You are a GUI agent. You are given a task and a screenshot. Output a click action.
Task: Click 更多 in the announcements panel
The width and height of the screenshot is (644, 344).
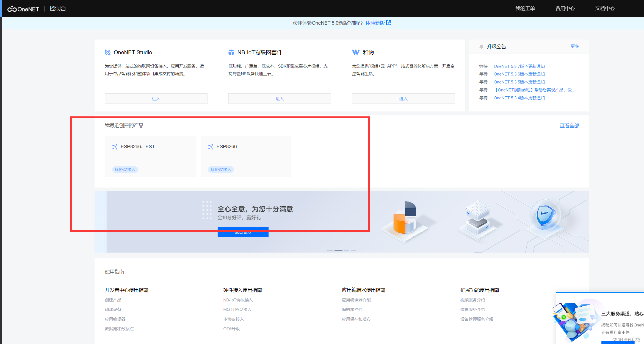[574, 46]
